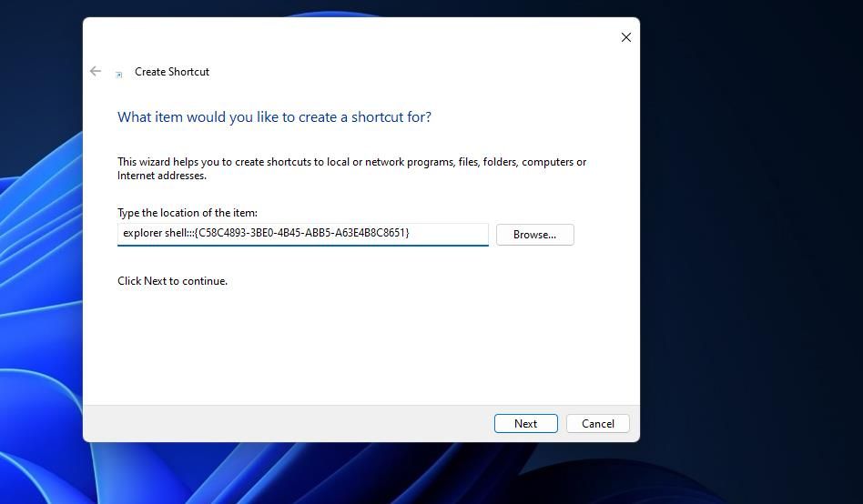Screen dimensions: 863x504
Task: Open the Browse... file picker
Action: pyautogui.click(x=534, y=235)
